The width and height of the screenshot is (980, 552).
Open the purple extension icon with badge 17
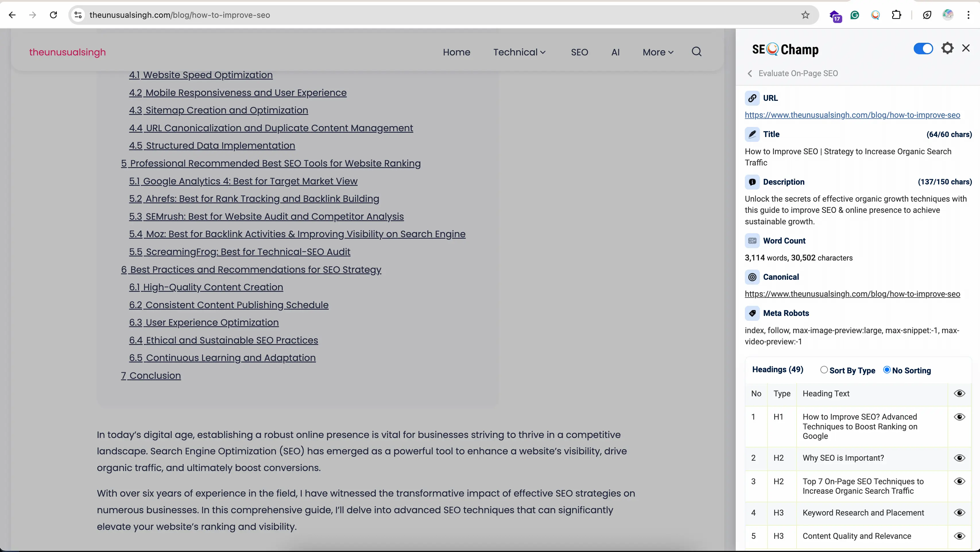(835, 16)
